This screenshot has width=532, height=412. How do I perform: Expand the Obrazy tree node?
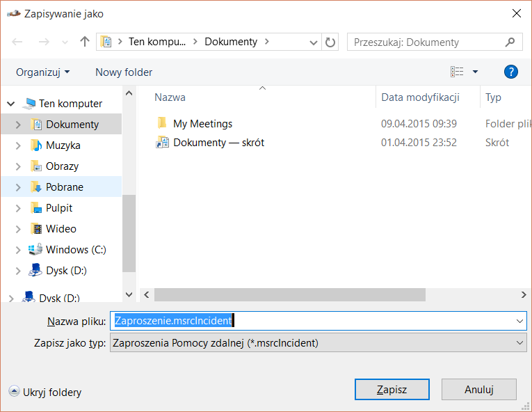point(18,166)
